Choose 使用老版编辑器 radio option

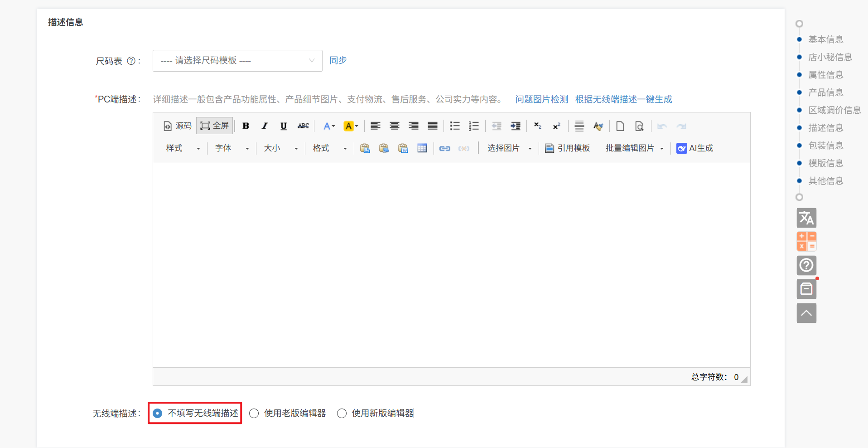coord(254,413)
